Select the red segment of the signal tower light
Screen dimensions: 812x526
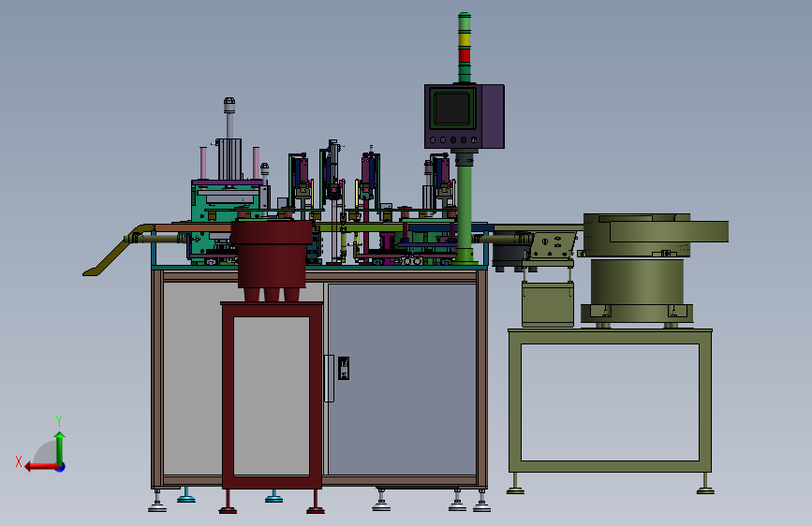point(465,55)
